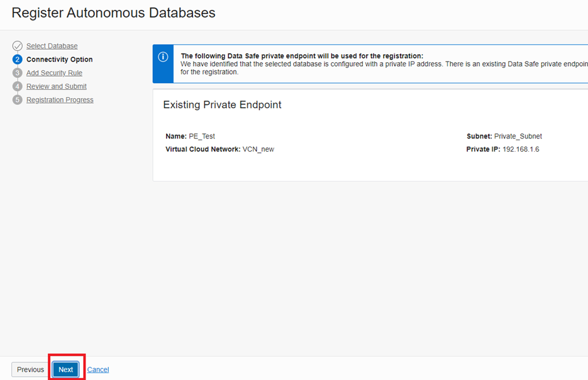Click the step 4 number circle
The width and height of the screenshot is (588, 380).
click(x=18, y=86)
